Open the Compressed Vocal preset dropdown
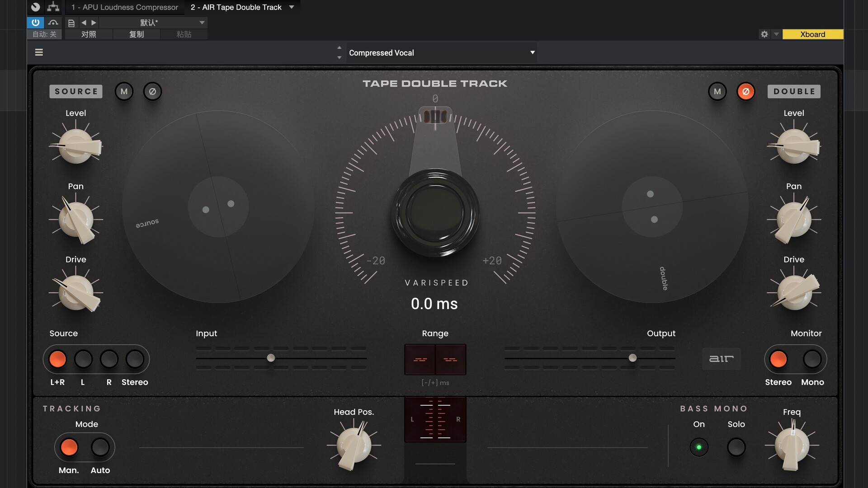This screenshot has height=488, width=868. coord(533,52)
